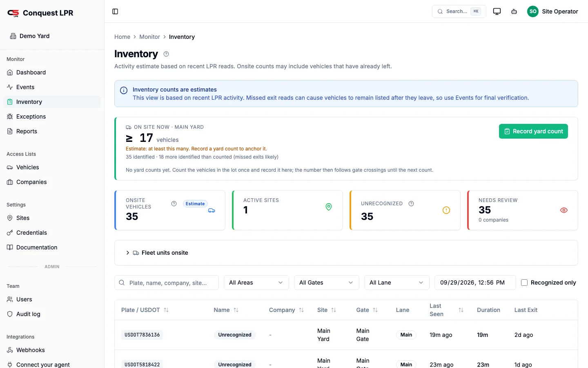The image size is (588, 368).
Task: Click the eye icon on Needs Review card
Action: (564, 210)
